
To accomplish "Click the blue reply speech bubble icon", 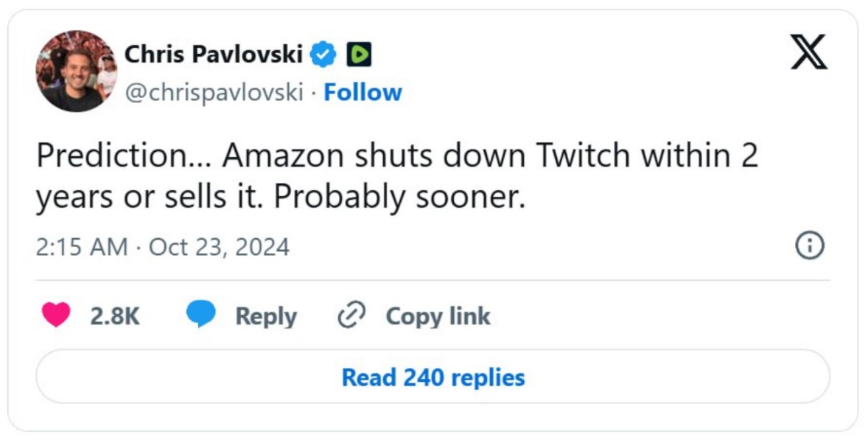I will 200,316.
